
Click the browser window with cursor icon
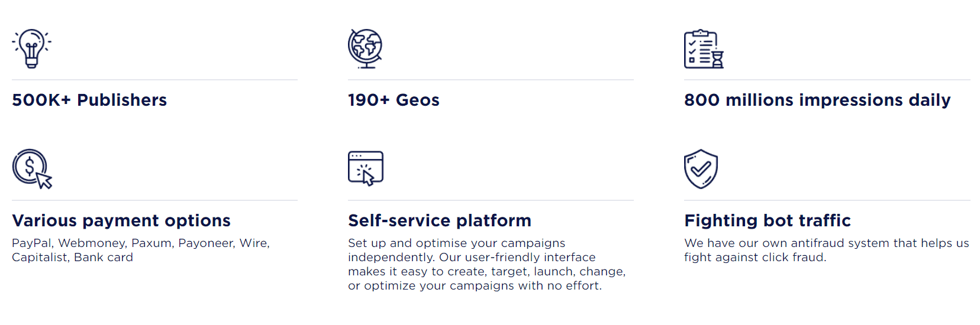366,168
